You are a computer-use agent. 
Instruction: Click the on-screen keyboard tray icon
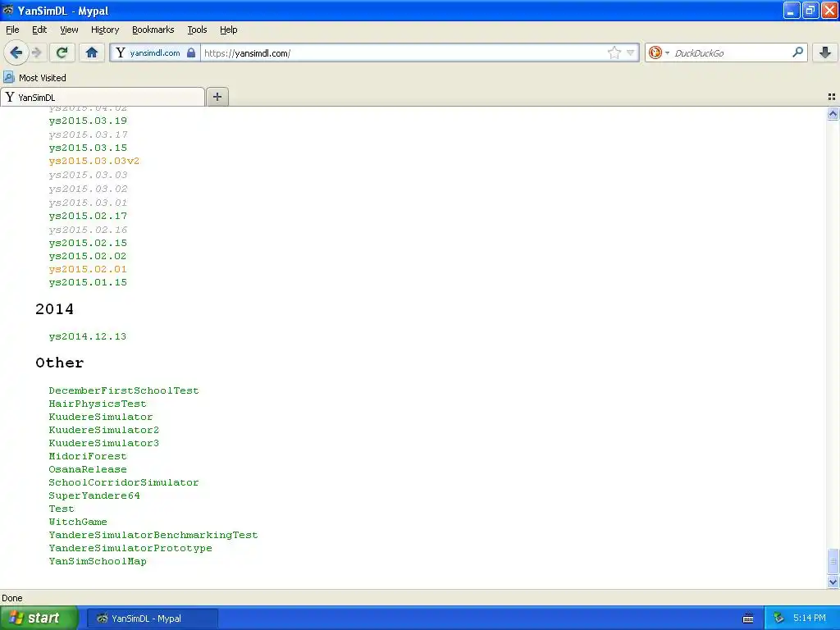click(748, 619)
